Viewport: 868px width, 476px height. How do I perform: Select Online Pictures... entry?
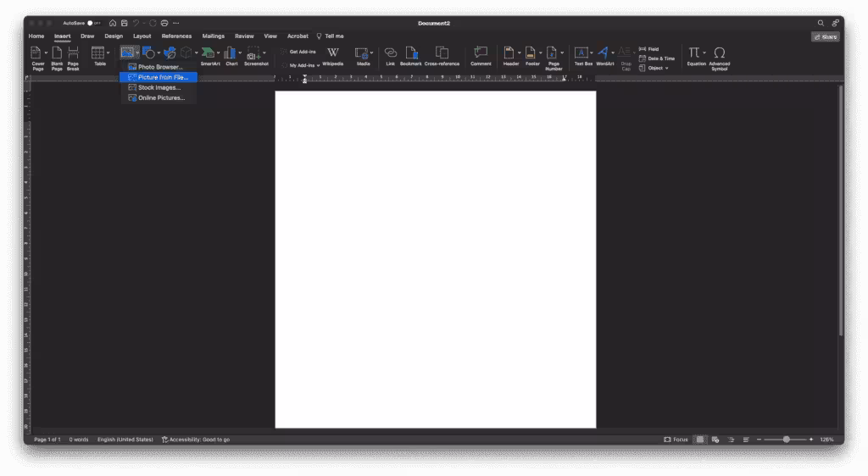159,98
